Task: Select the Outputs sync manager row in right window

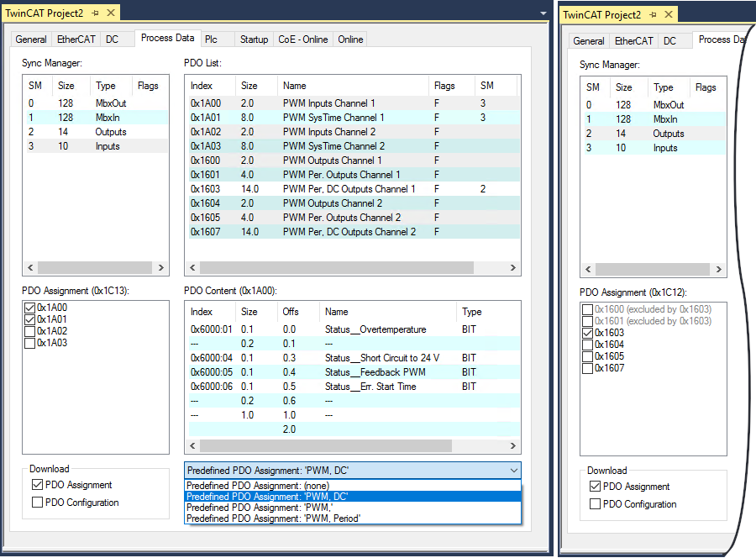Action: click(654, 134)
